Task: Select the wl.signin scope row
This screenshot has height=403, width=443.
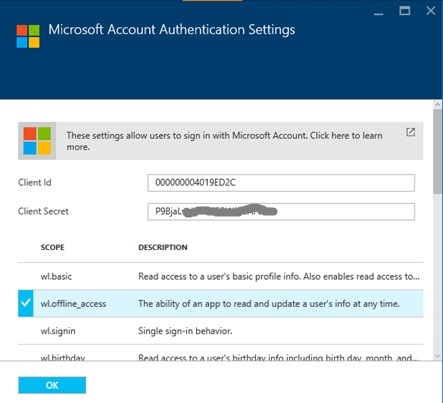Action: pyautogui.click(x=221, y=331)
